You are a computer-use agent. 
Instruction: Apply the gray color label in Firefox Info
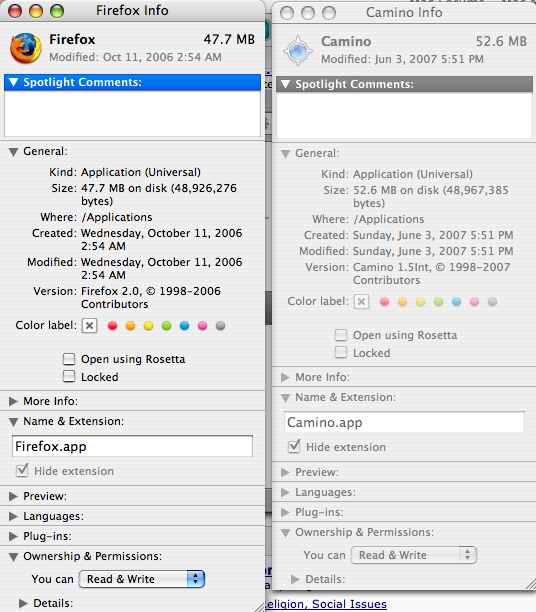click(221, 326)
